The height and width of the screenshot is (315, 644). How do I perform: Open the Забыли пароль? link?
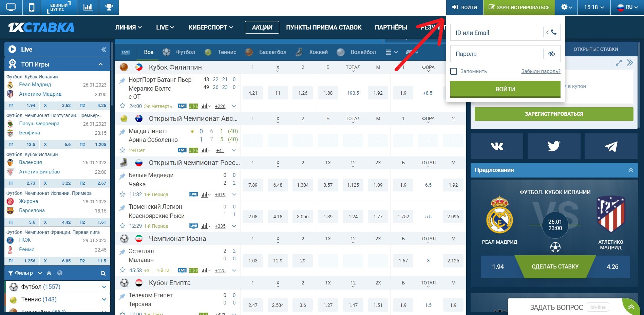click(541, 71)
